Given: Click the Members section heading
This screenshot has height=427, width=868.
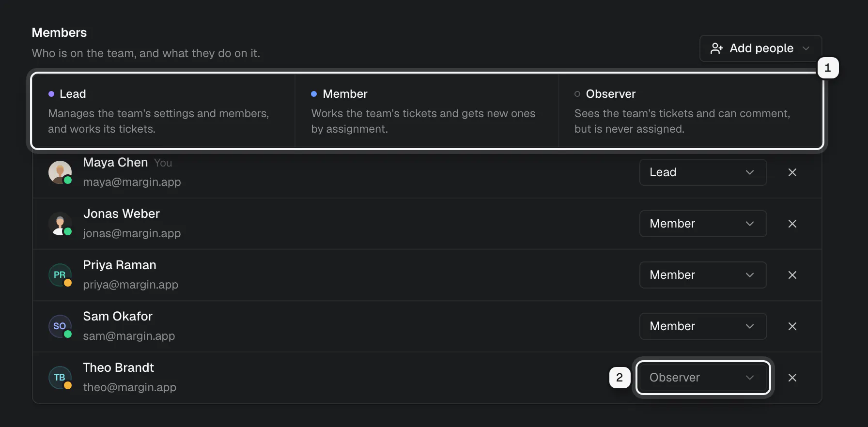Looking at the screenshot, I should (x=59, y=32).
